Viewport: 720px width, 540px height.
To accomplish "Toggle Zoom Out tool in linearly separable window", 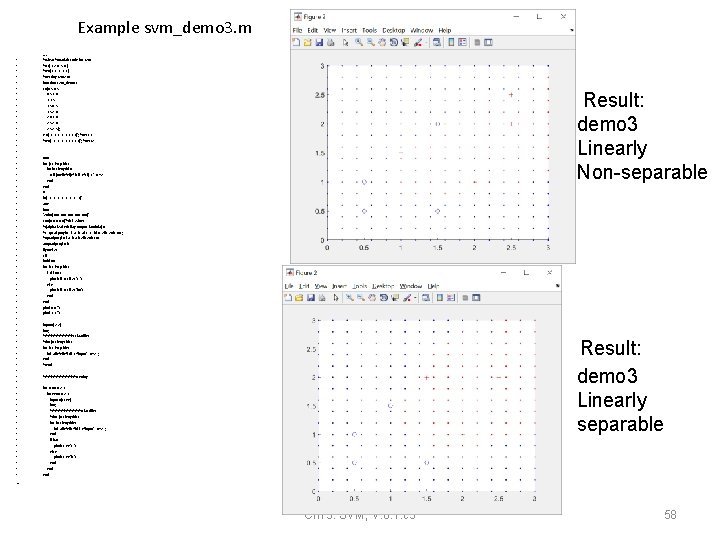I will coord(361,298).
